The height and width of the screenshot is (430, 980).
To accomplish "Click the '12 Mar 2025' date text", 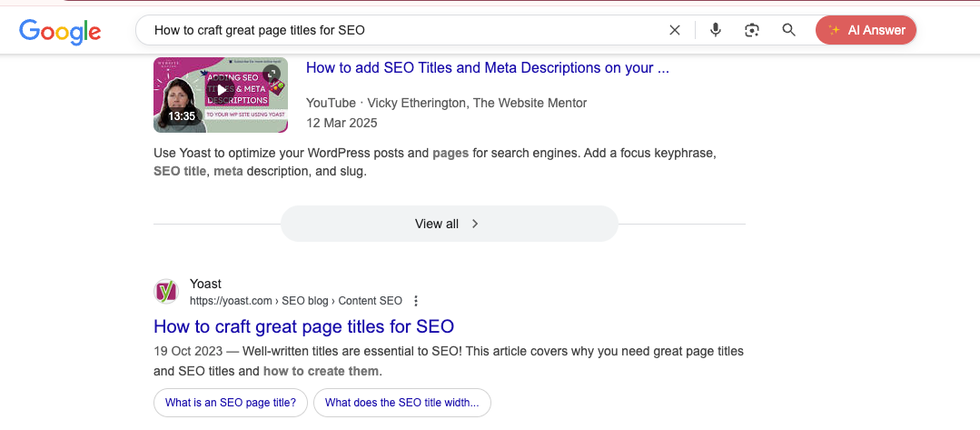I will (342, 123).
